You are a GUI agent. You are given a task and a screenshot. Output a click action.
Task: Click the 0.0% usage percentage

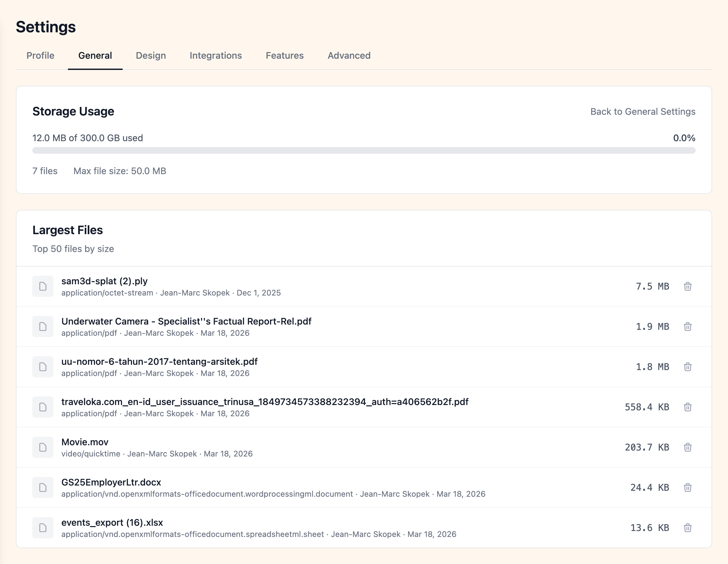684,138
